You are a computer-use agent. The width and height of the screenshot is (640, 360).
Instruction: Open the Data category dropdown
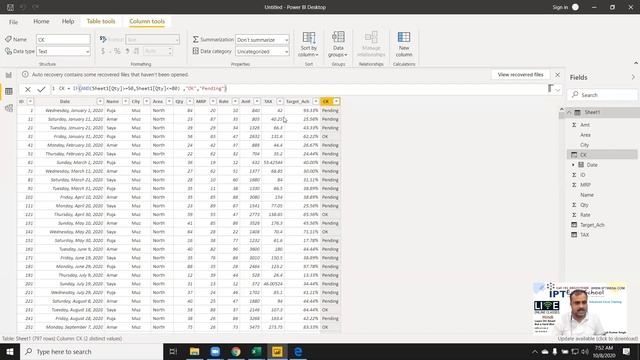click(262, 51)
